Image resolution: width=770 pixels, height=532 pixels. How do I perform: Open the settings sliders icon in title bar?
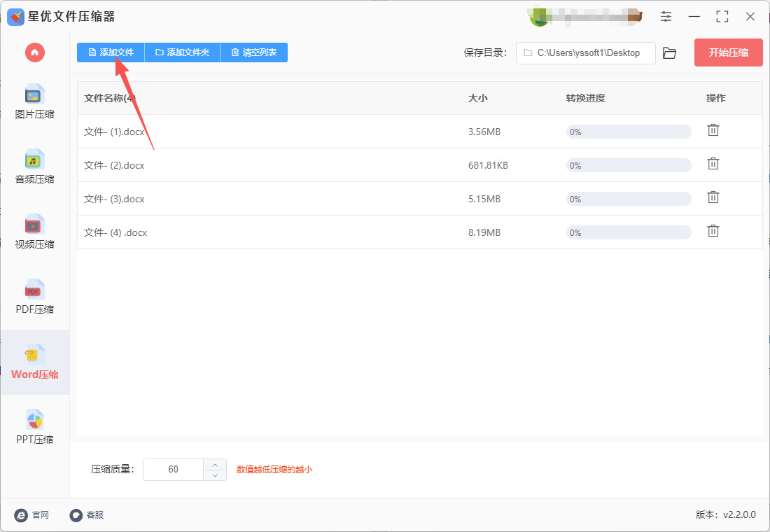[x=666, y=16]
